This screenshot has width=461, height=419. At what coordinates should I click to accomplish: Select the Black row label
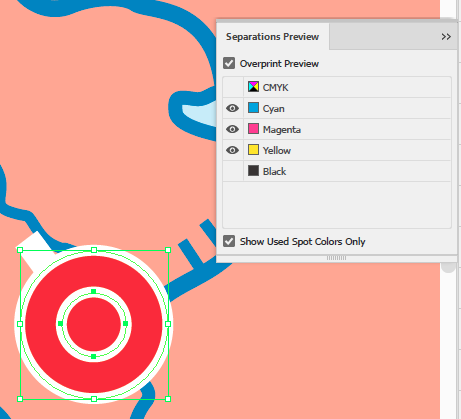(274, 172)
